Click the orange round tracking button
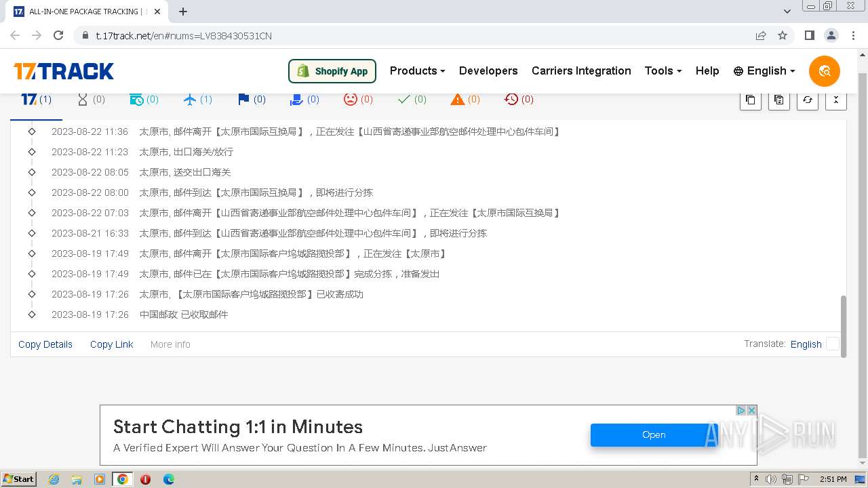Image resolution: width=868 pixels, height=488 pixels. point(825,71)
